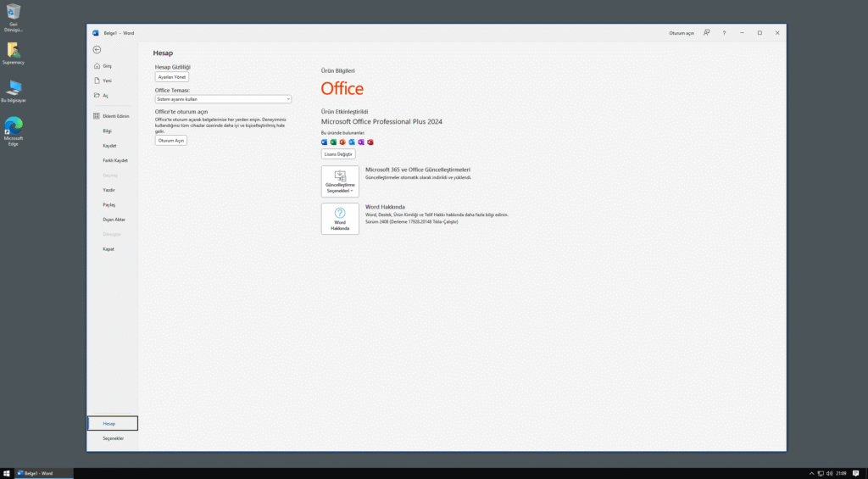
Task: Expand Güncelleştirme Seçenekleri dropdown button
Action: (x=340, y=181)
